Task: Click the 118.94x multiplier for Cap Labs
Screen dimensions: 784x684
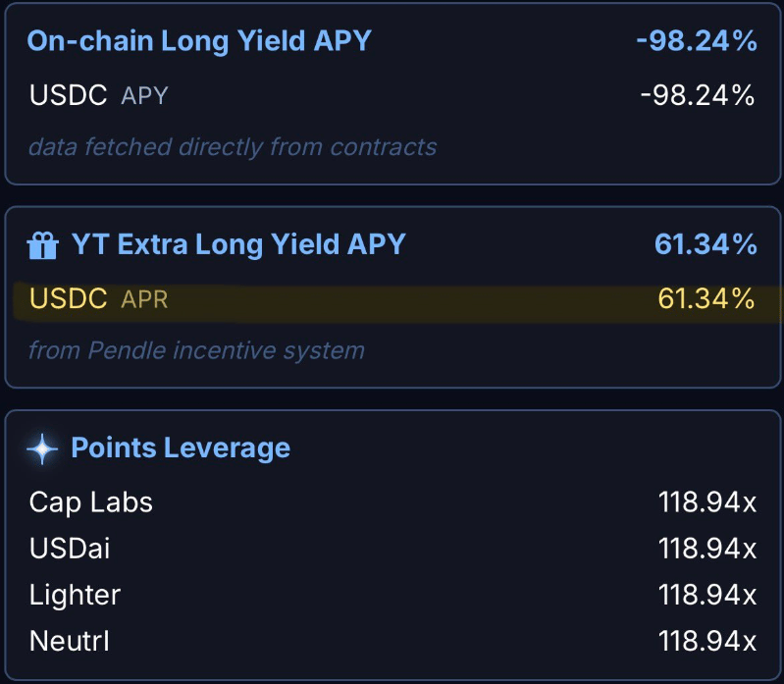Action: [x=707, y=502]
